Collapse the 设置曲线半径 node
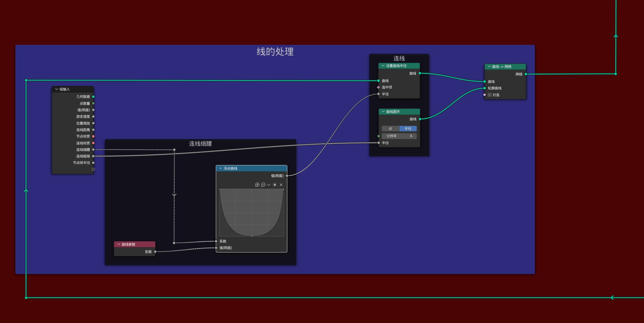The width and height of the screenshot is (644, 323). pyautogui.click(x=383, y=66)
